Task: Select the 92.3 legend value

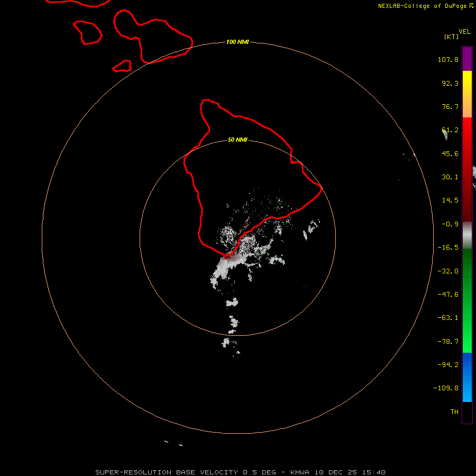Action: 450,83
